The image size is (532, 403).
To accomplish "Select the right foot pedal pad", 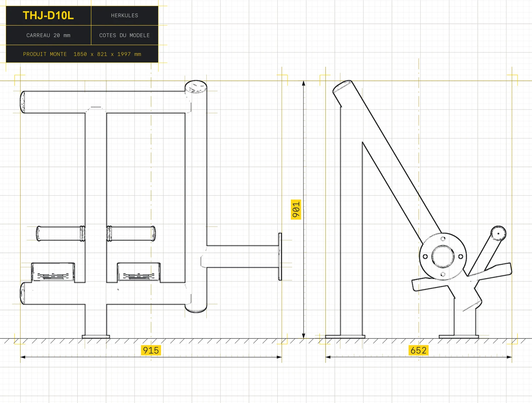I will [139, 272].
